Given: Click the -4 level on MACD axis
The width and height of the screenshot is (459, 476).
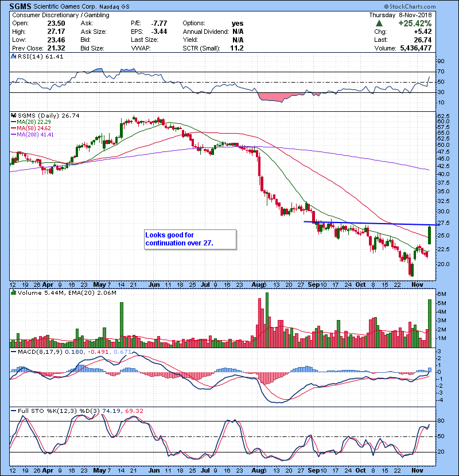Looking at the screenshot, I should [439, 400].
